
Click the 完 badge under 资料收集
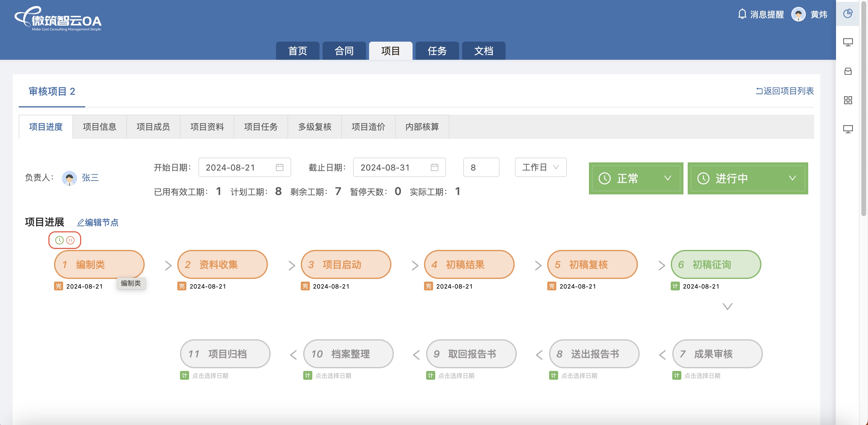[182, 286]
